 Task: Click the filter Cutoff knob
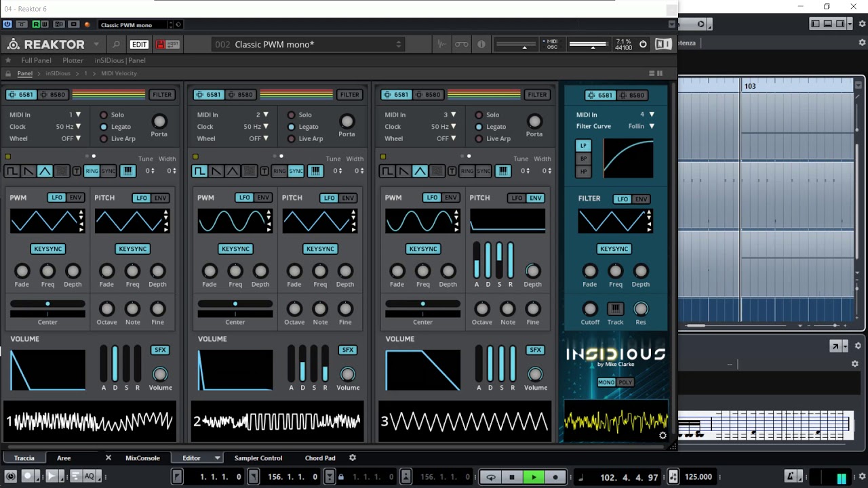tap(590, 309)
